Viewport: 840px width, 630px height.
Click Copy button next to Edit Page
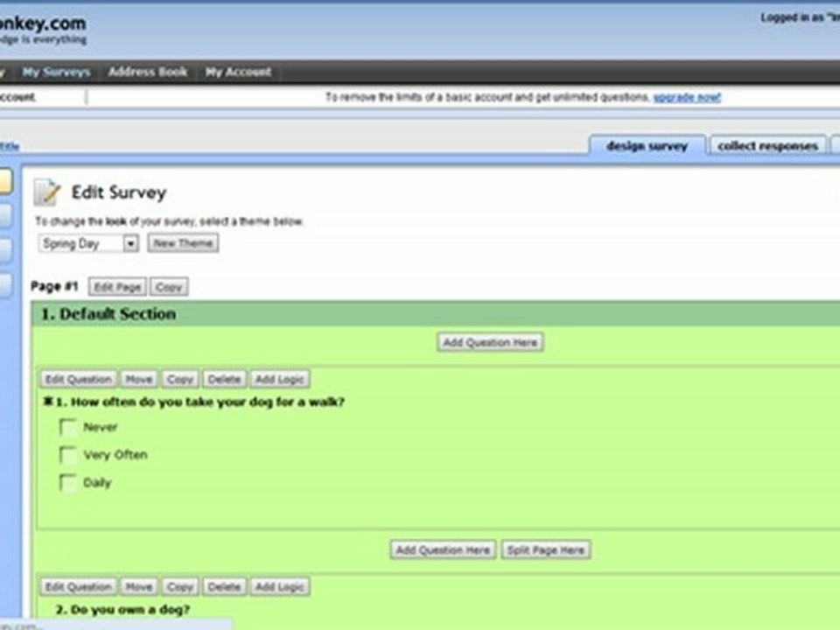pos(169,287)
